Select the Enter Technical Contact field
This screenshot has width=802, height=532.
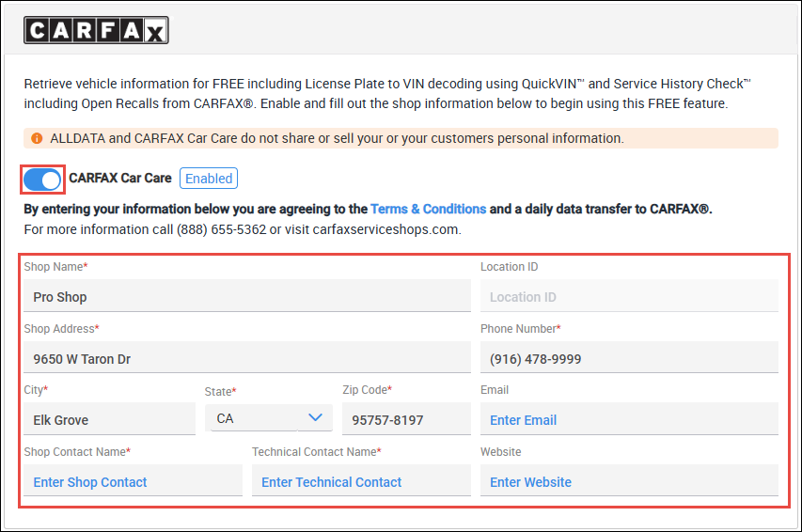click(360, 481)
